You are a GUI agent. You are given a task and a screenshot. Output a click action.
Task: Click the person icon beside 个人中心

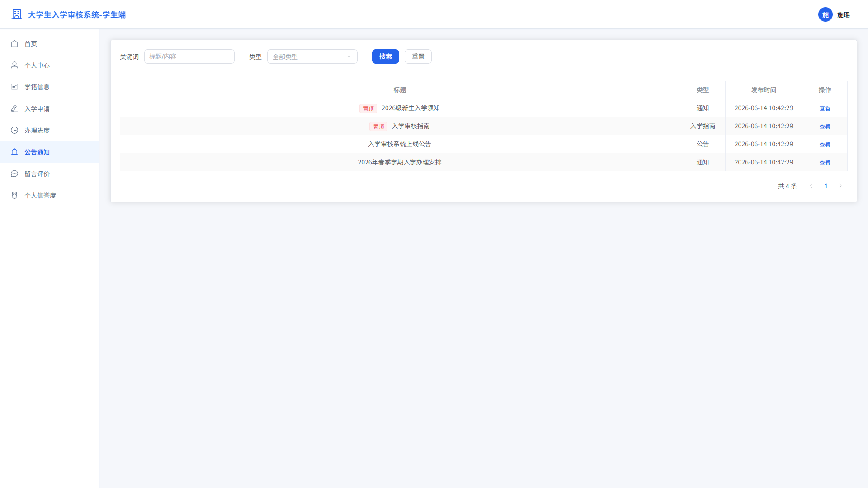pyautogui.click(x=14, y=66)
